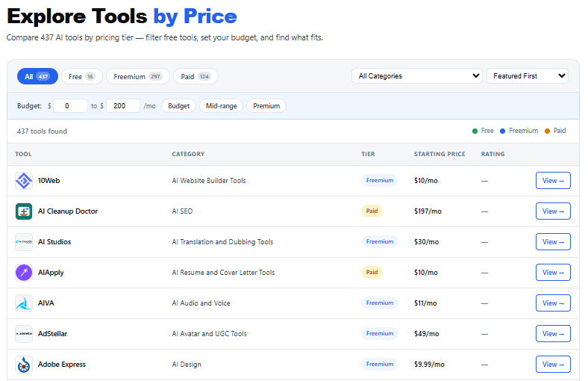Viewport: 588px width, 381px height.
Task: Select the AdStellar logo icon
Action: 24,334
